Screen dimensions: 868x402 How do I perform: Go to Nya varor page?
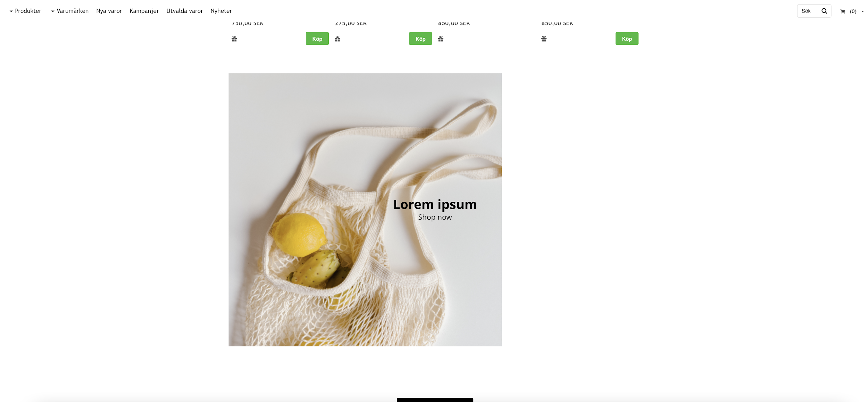coord(109,11)
